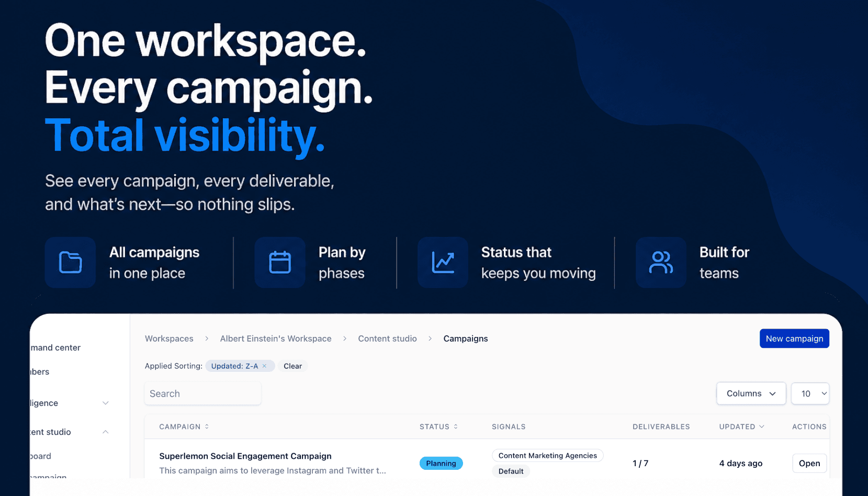This screenshot has width=868, height=496.
Task: Open the rows-per-page dropdown showing 10
Action: (x=810, y=393)
